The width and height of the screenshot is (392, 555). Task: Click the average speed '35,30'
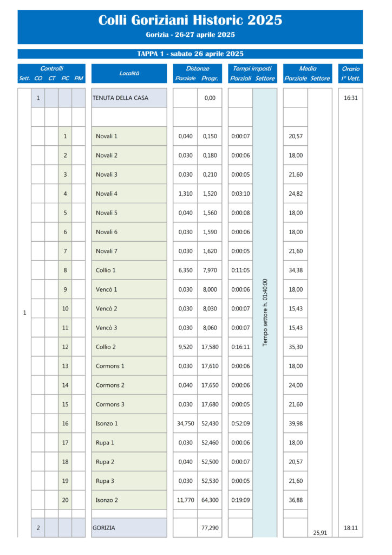coord(296,347)
